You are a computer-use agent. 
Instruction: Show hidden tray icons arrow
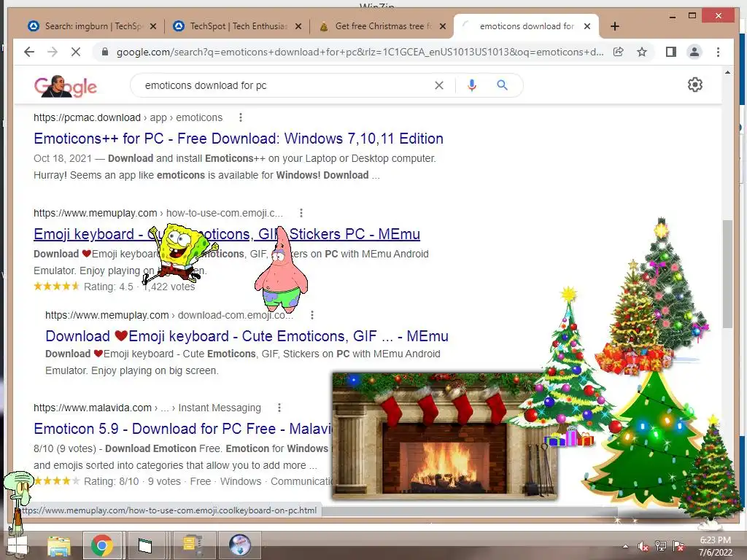[x=625, y=546]
